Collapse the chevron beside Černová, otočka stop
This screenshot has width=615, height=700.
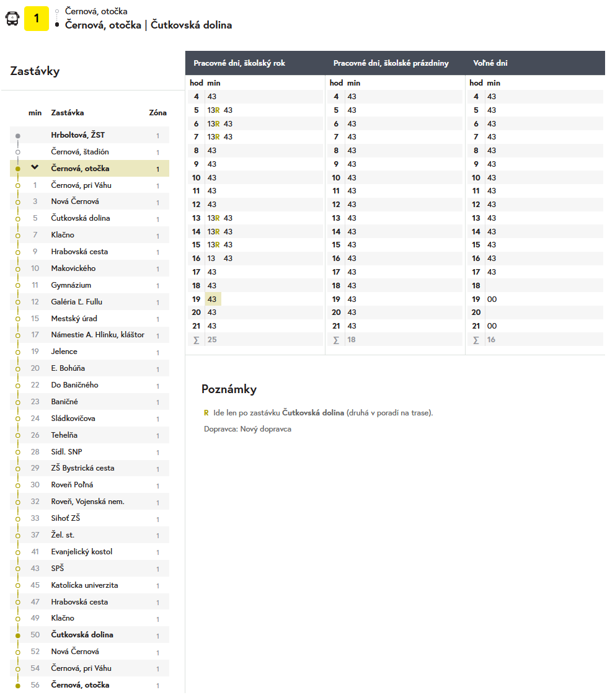35,167
